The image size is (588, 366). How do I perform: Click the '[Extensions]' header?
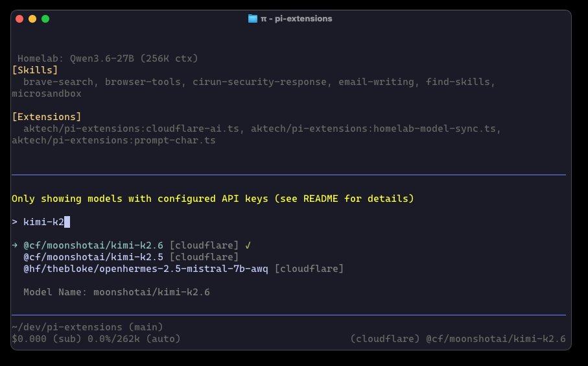[x=47, y=117]
